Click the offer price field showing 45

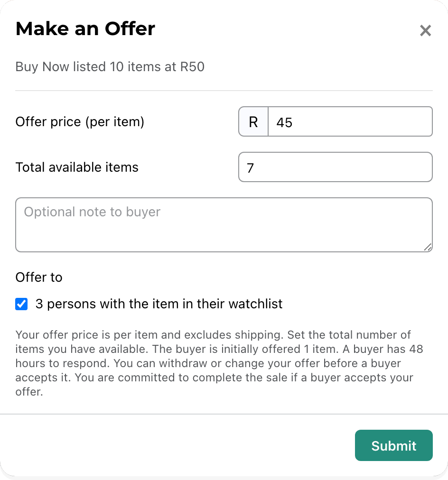pos(350,121)
